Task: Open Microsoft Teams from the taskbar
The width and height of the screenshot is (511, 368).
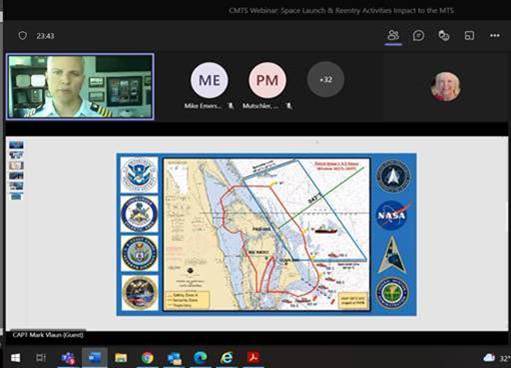Action: 68,358
